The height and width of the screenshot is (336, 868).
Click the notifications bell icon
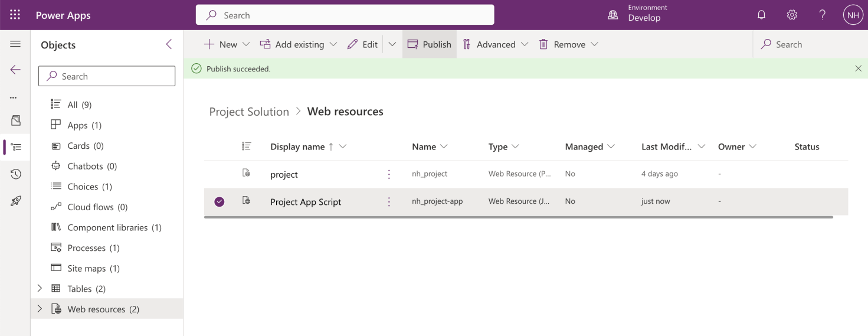pos(761,15)
